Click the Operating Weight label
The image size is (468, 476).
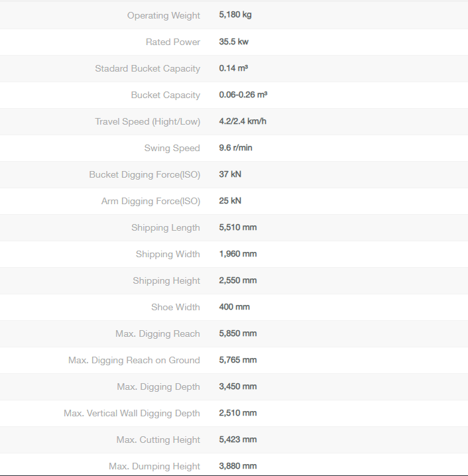click(x=163, y=15)
